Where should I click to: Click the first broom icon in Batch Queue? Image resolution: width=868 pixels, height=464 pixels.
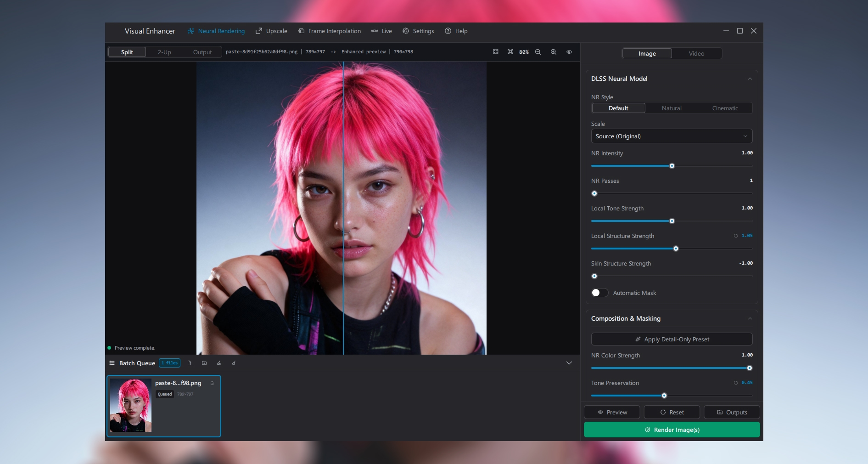(219, 363)
